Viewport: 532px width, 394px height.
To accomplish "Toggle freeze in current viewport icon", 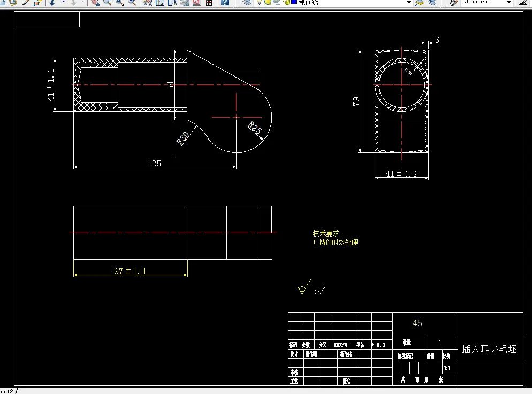I will [276, 2].
